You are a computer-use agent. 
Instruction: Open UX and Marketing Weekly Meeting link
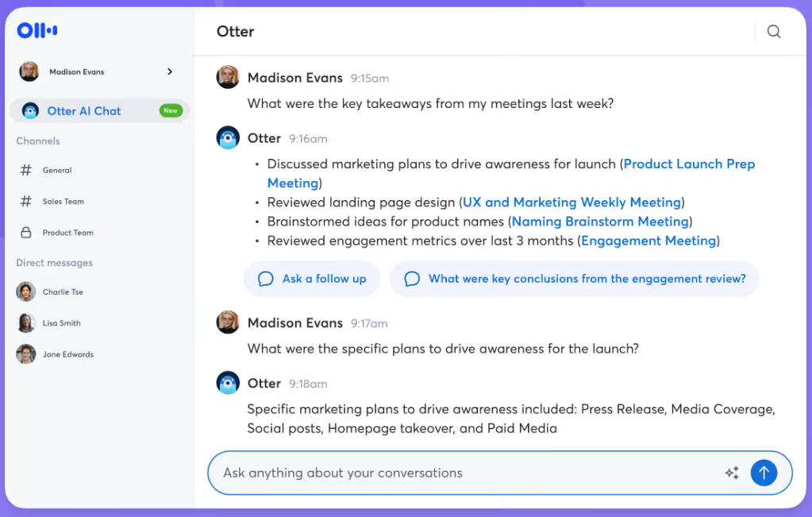[571, 202]
